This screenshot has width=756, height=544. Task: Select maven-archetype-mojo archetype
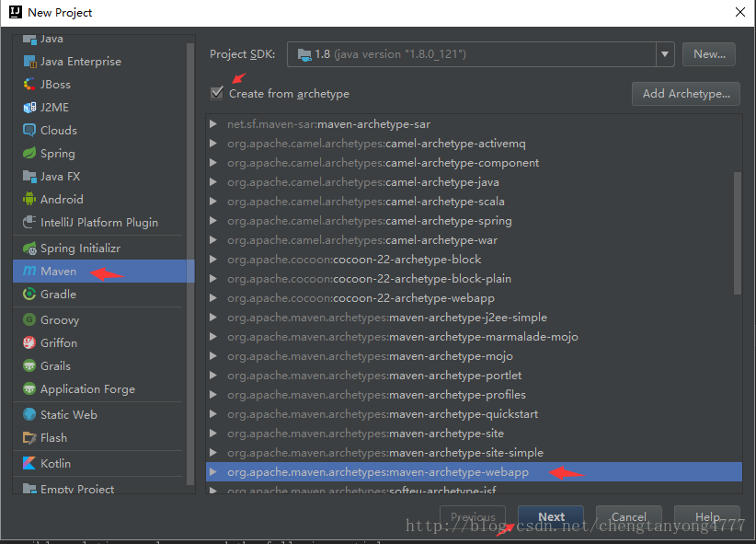tap(474, 355)
